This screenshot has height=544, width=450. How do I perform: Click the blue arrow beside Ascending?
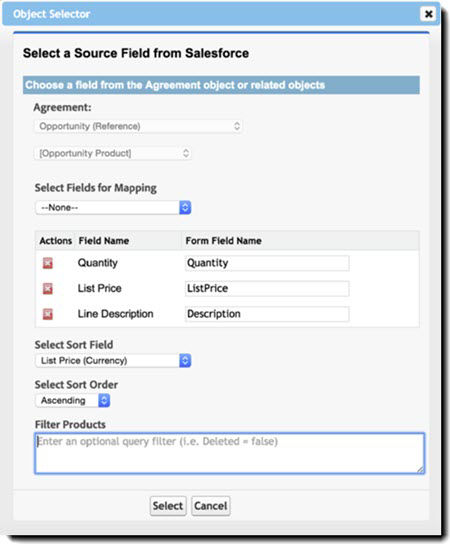point(104,400)
